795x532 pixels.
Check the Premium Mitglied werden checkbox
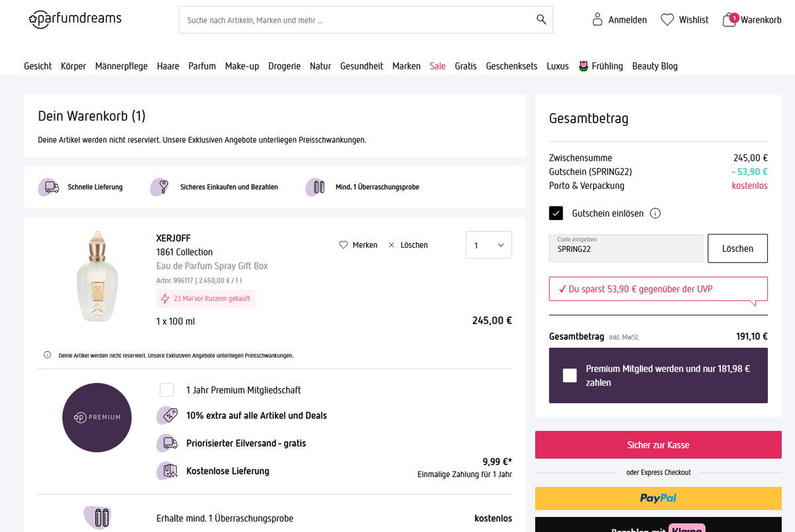pyautogui.click(x=570, y=376)
